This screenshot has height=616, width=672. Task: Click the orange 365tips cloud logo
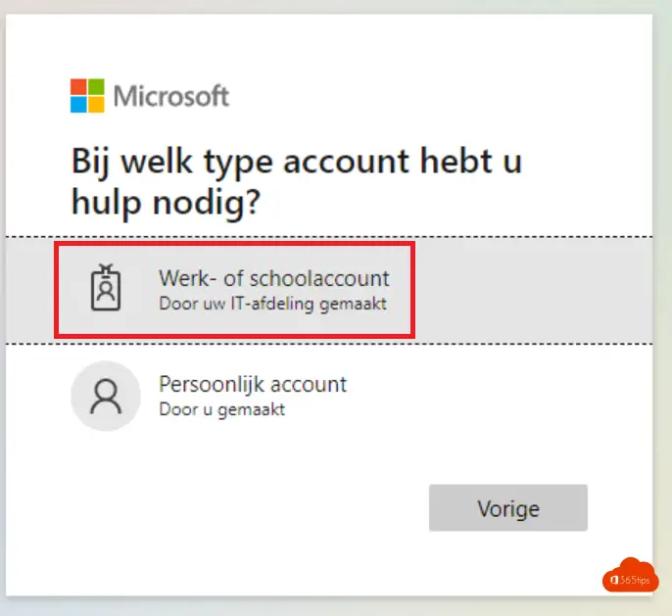coord(630,576)
